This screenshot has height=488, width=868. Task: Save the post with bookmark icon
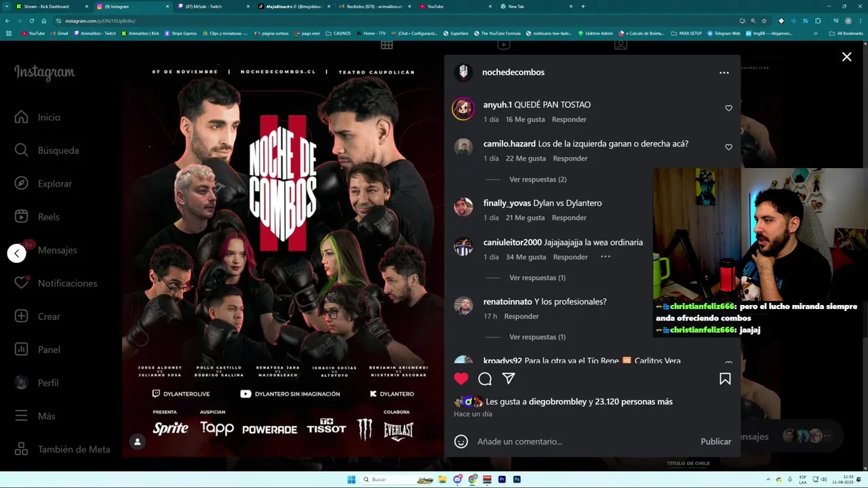point(725,379)
